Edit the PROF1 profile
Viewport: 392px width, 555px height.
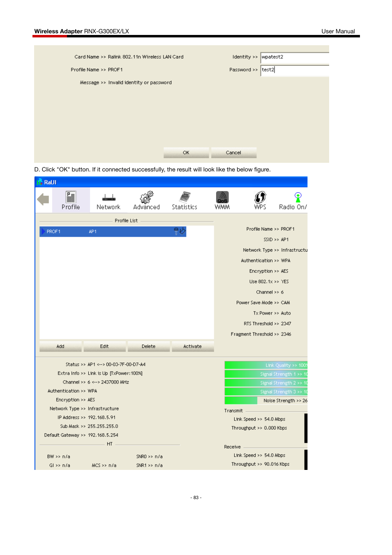tap(104, 346)
